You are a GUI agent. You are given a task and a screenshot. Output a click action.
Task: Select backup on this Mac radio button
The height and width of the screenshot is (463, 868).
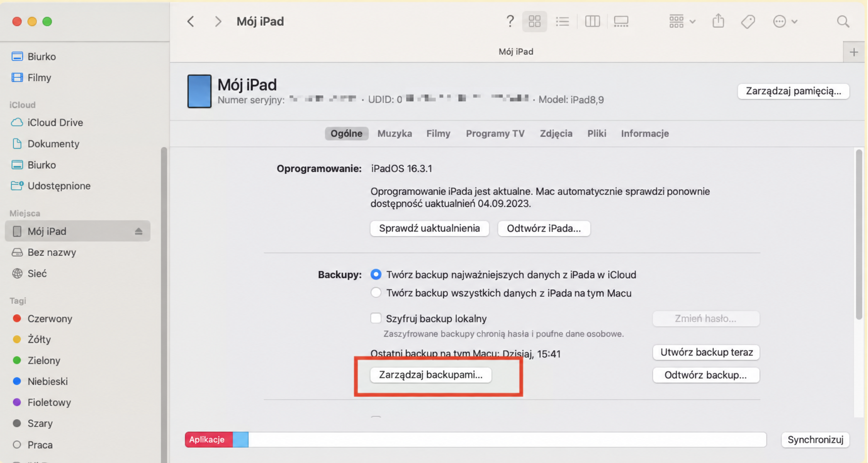(x=376, y=293)
